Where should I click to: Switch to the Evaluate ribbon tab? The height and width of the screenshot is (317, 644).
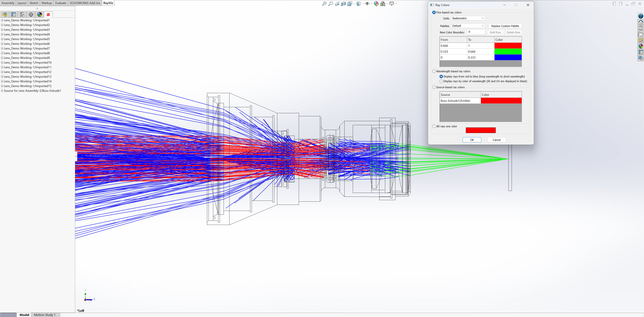tap(61, 3)
